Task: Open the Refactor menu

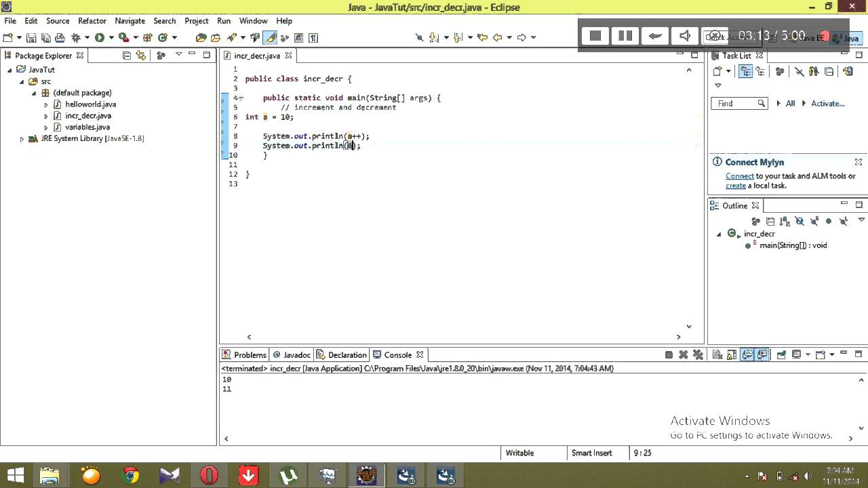Action: 92,21
